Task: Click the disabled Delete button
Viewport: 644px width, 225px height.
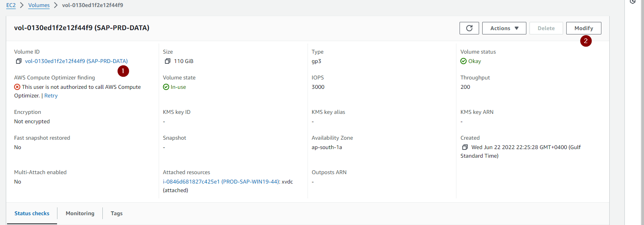Action: point(546,28)
